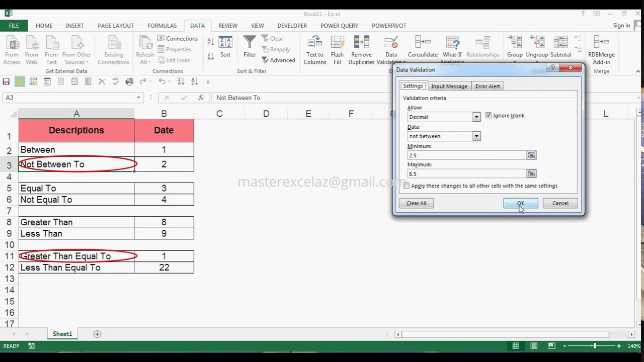Expand the Name Box dropdown arrow
644x362 pixels.
point(138,98)
